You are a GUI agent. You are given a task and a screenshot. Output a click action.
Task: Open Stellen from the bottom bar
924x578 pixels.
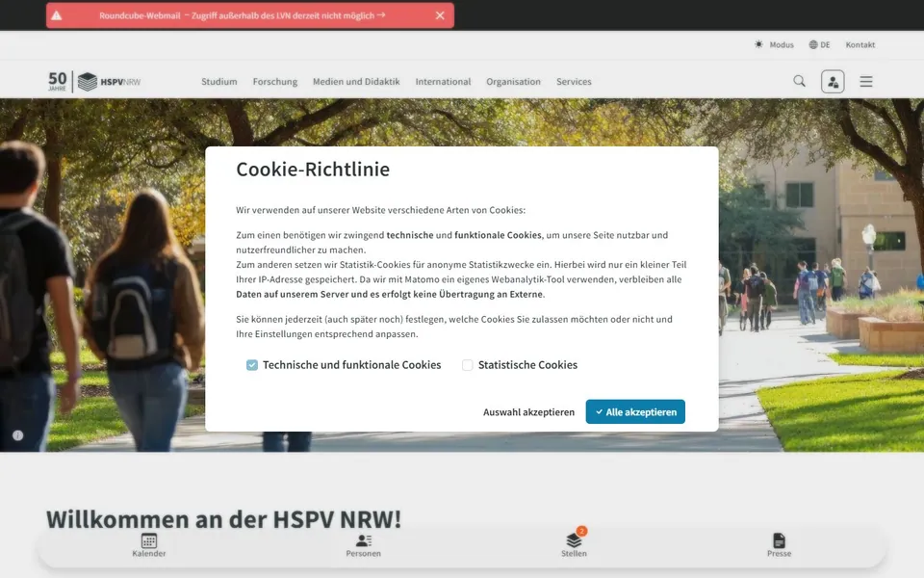point(574,543)
